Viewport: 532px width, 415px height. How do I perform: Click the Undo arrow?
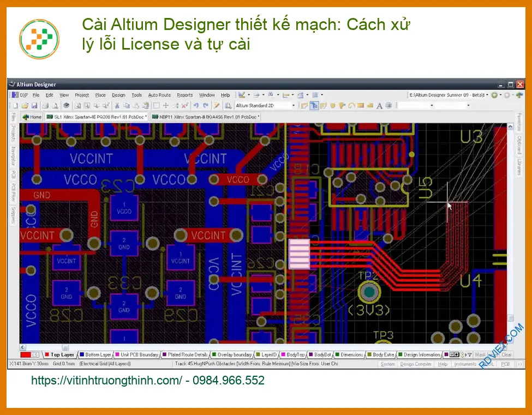[x=196, y=106]
